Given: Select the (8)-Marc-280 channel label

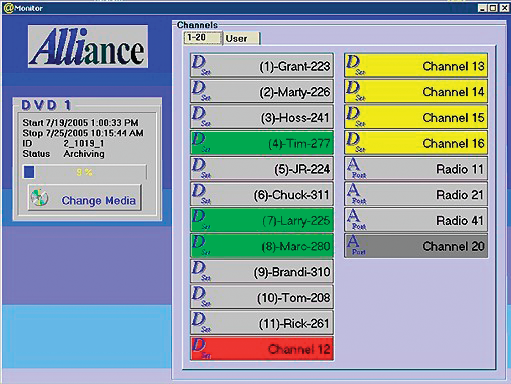Looking at the screenshot, I should (296, 247).
